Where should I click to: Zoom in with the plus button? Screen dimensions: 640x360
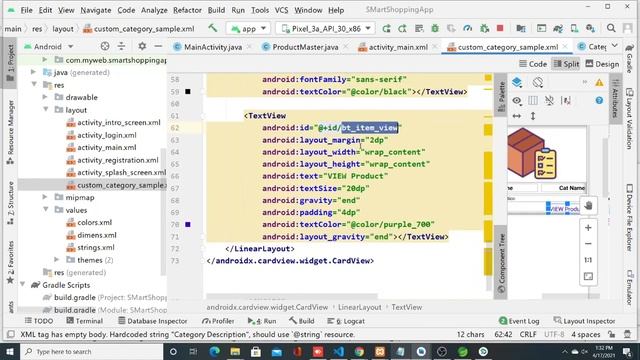pos(588,228)
